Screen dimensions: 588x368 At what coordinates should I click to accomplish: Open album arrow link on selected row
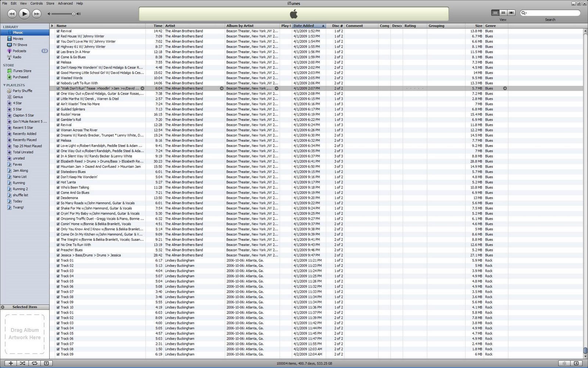click(276, 88)
